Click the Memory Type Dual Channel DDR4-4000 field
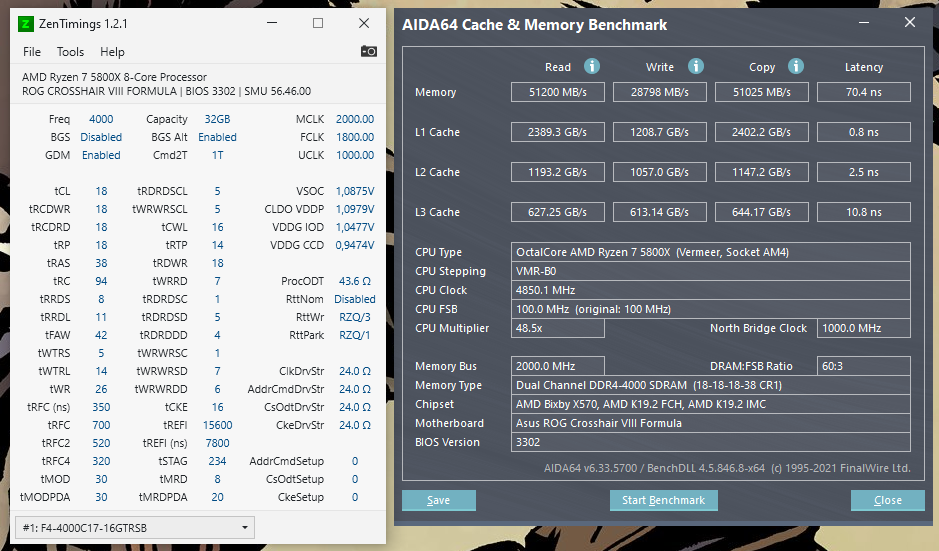The height and width of the screenshot is (551, 939). (711, 385)
